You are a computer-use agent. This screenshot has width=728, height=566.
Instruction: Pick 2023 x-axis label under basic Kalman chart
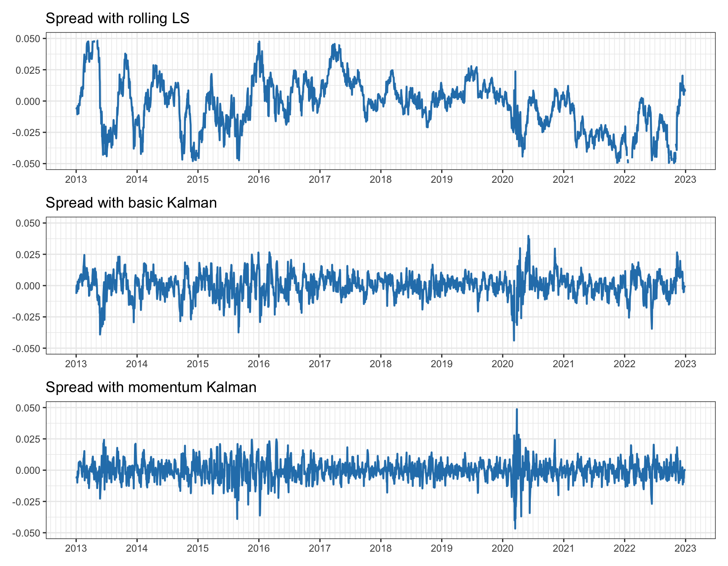coord(685,364)
